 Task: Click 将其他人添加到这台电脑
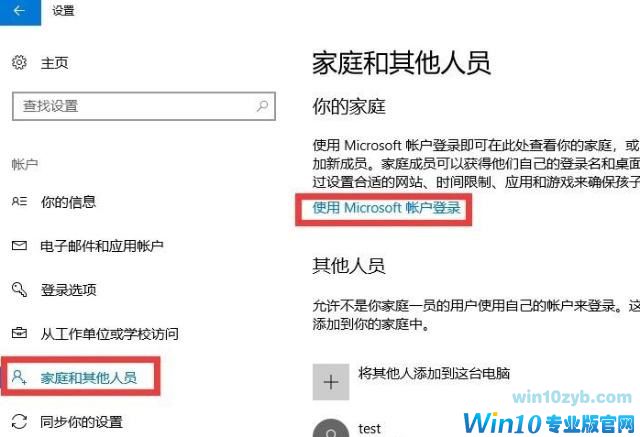434,373
